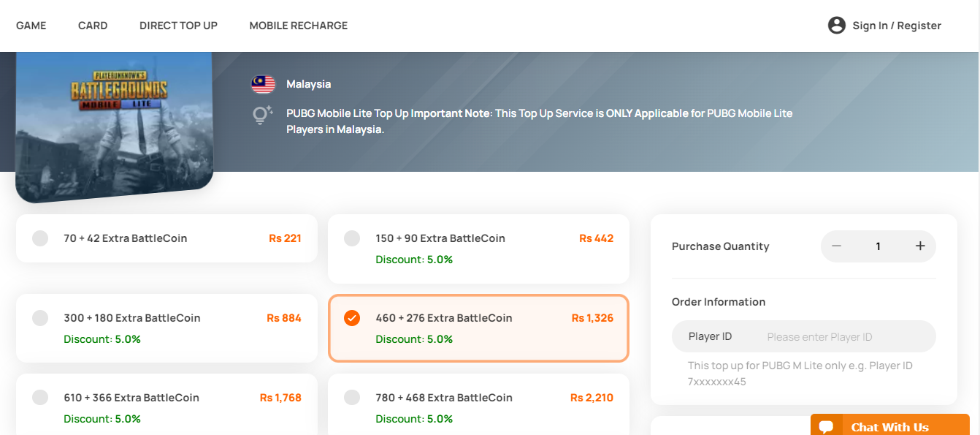Click the orange checkmark on 460 + 276 BattleCoin
The width and height of the screenshot is (980, 435).
tap(352, 318)
